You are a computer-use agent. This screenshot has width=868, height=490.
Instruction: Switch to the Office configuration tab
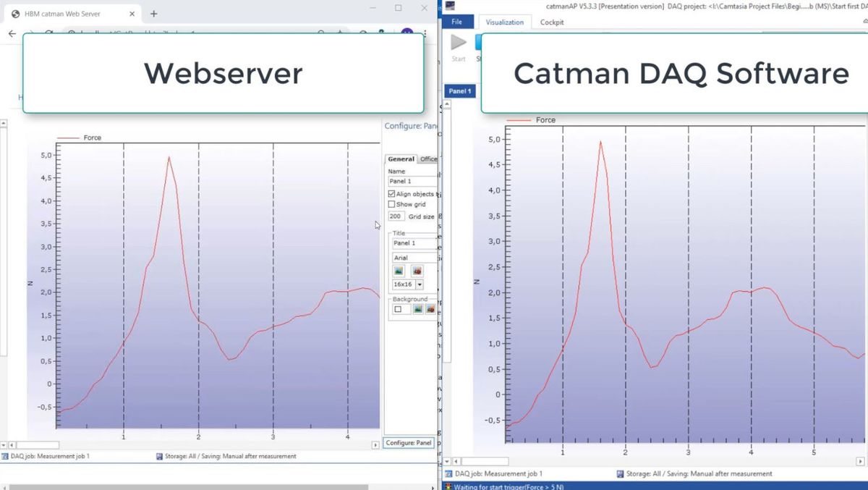click(428, 159)
